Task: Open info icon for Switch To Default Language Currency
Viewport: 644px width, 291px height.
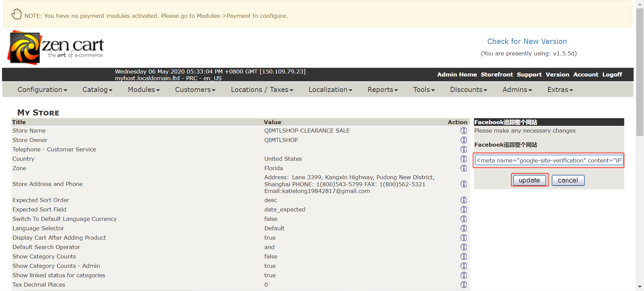Action: point(464,219)
